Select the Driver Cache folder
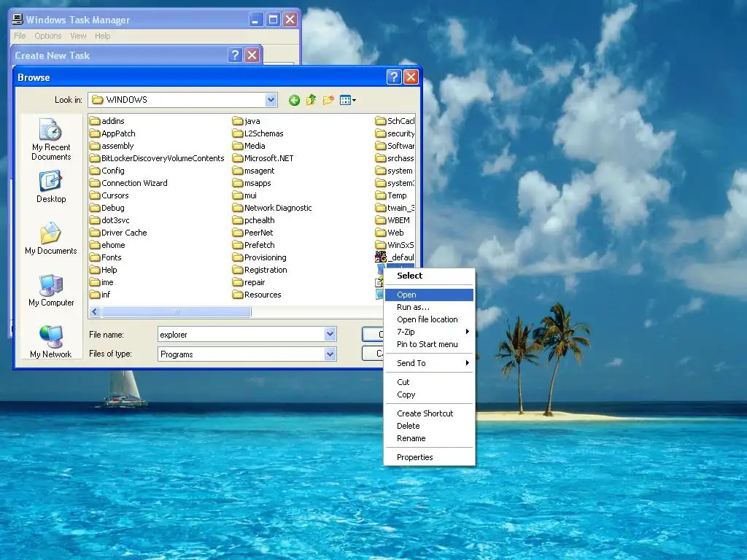 pyautogui.click(x=118, y=233)
